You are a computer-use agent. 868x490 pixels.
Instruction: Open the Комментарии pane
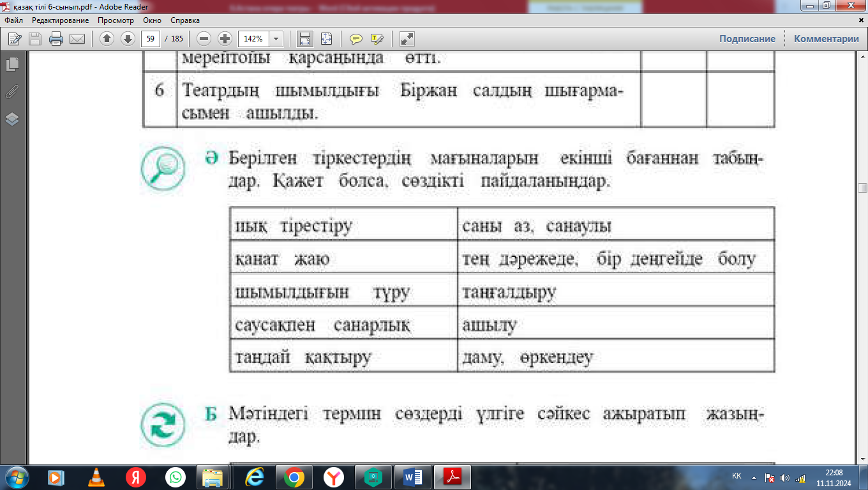pyautogui.click(x=827, y=39)
